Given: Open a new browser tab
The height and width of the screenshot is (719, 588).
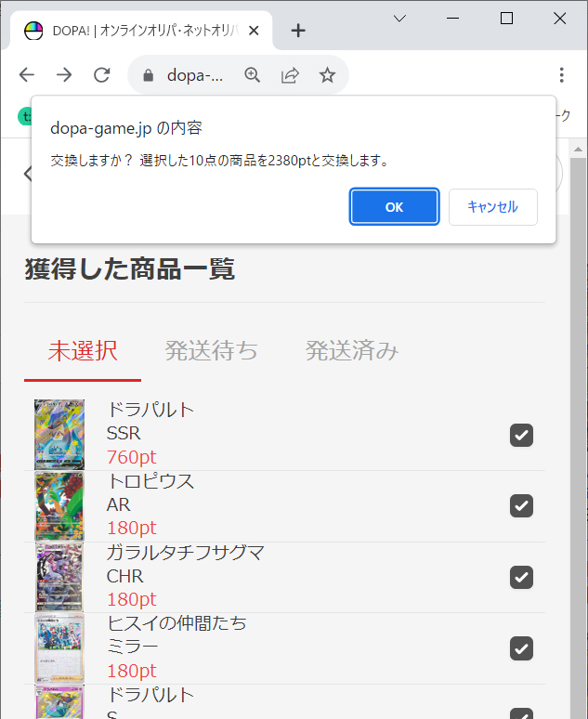Looking at the screenshot, I should [298, 31].
